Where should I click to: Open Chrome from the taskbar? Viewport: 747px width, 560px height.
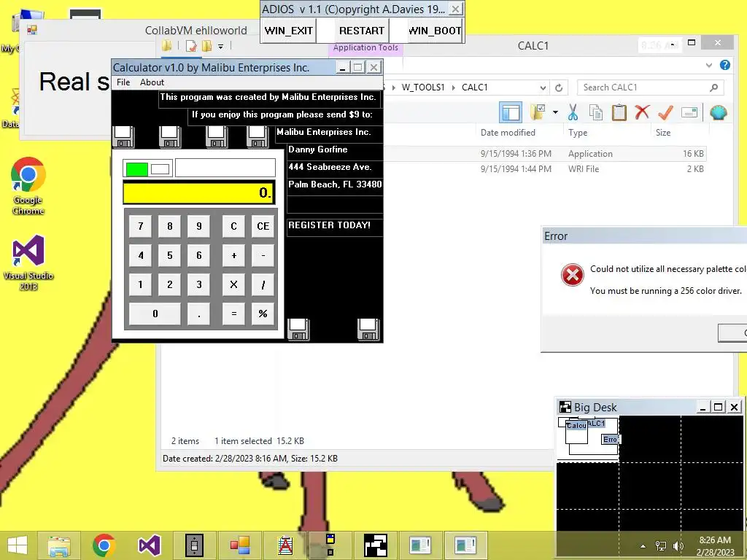point(104,545)
